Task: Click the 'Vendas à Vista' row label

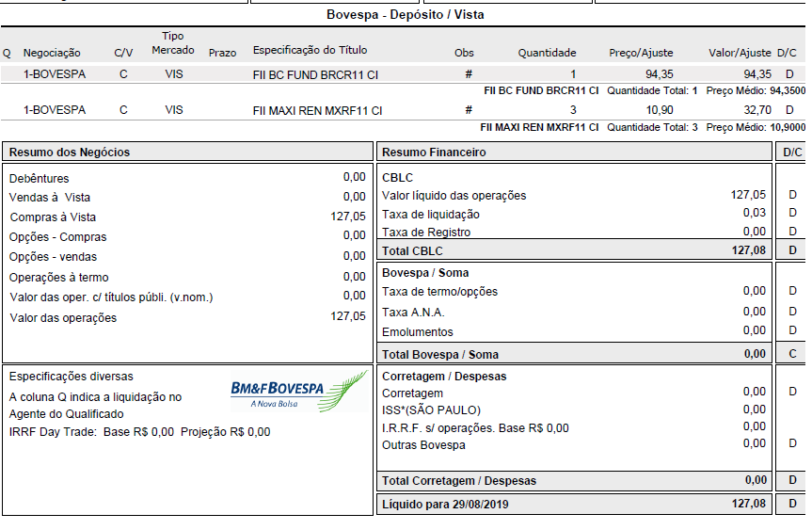Action: [50, 198]
